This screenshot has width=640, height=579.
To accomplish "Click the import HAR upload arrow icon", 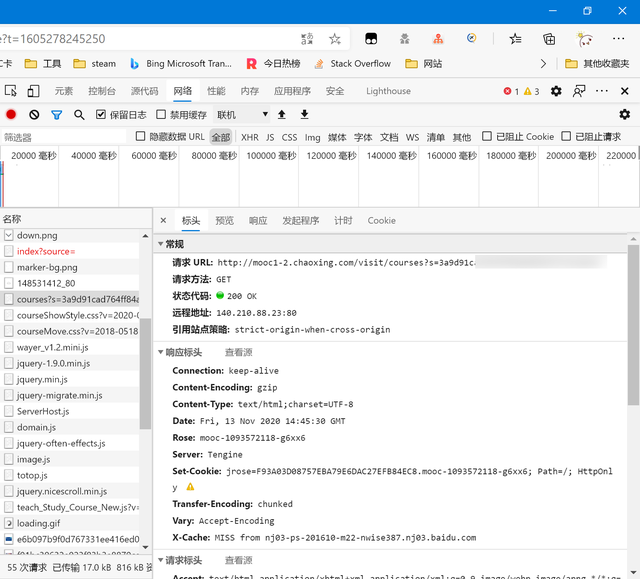I will (282, 115).
